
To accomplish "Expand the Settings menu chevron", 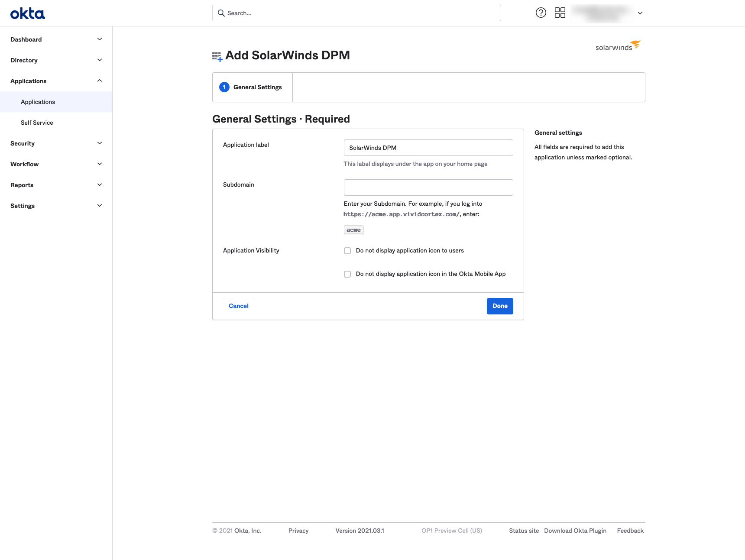I will (100, 206).
